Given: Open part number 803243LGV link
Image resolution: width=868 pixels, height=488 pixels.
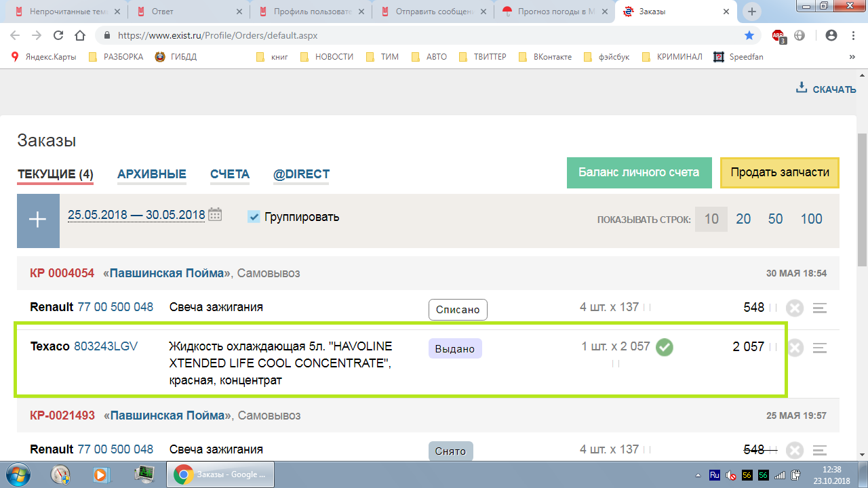Looking at the screenshot, I should coord(106,346).
